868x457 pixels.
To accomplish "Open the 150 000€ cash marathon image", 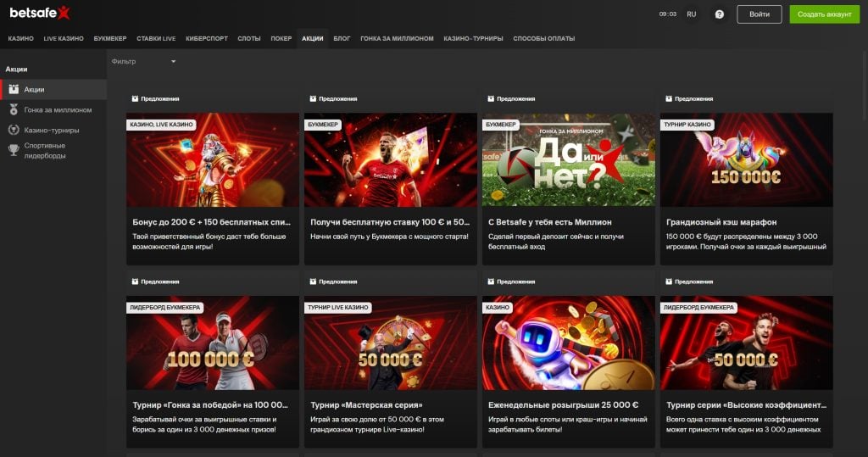I will click(x=747, y=160).
